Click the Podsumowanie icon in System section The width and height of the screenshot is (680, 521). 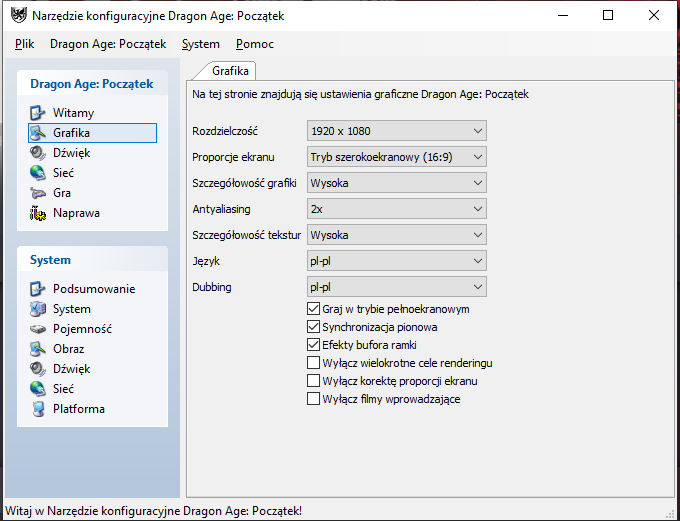[x=38, y=289]
